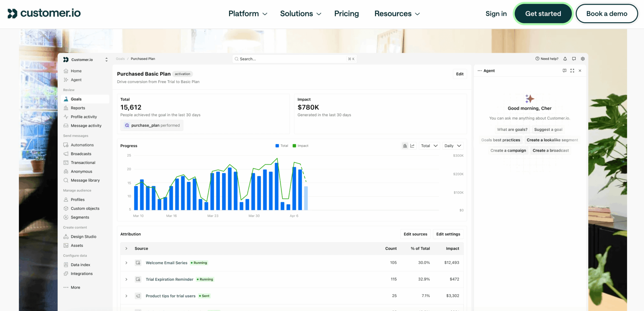Click the Segments icon in sidebar
Image resolution: width=644 pixels, height=311 pixels.
tap(66, 217)
